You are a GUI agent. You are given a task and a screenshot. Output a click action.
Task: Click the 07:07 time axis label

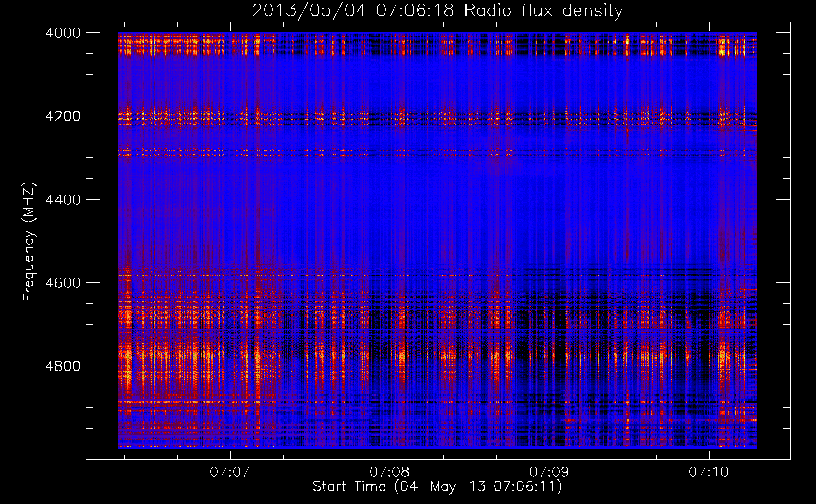(230, 472)
